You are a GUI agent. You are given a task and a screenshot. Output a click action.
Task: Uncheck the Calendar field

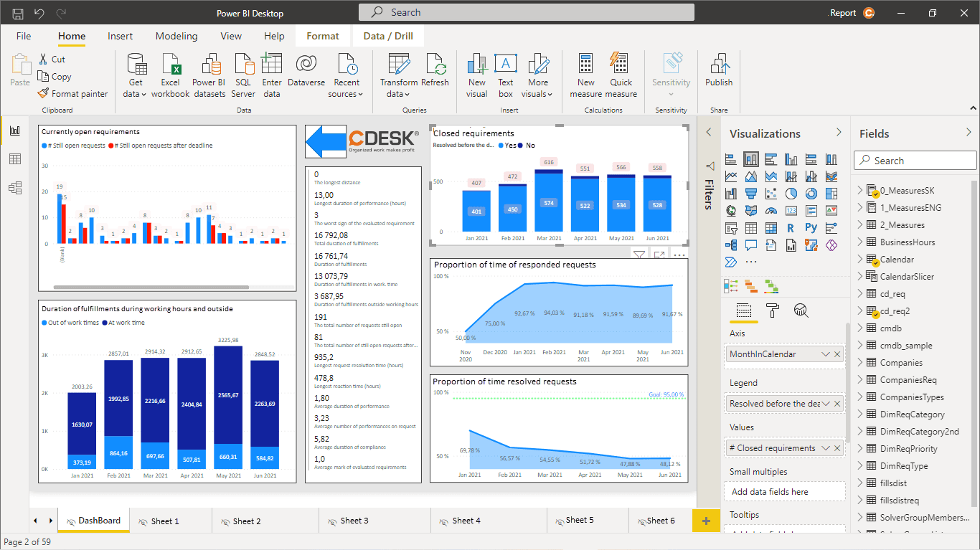pyautogui.click(x=875, y=259)
